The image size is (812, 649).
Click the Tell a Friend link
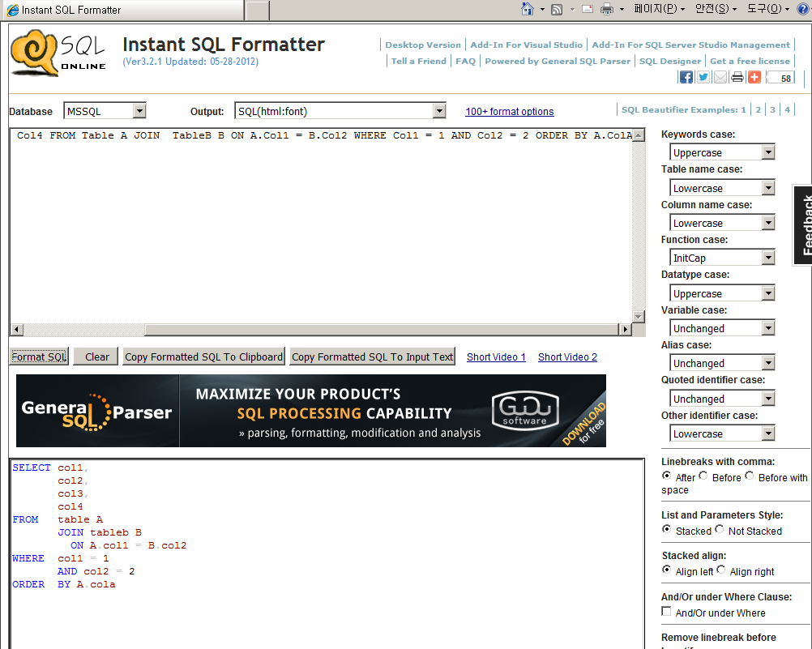(418, 61)
